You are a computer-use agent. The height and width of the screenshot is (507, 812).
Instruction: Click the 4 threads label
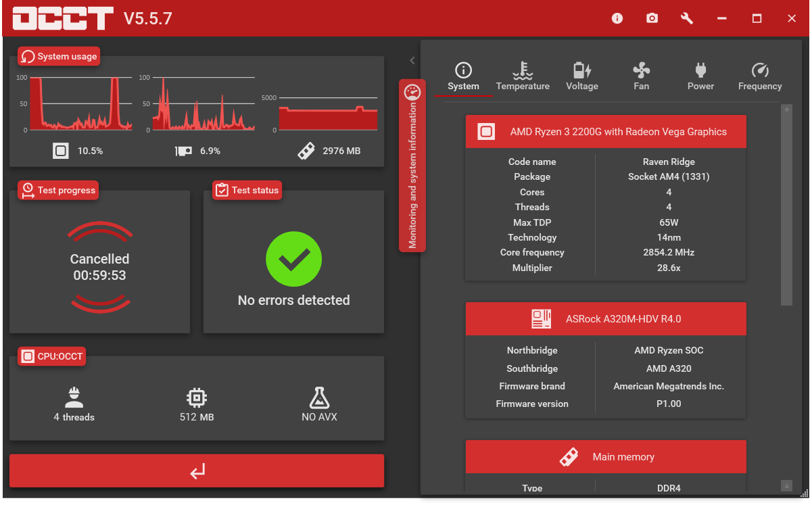[74, 417]
